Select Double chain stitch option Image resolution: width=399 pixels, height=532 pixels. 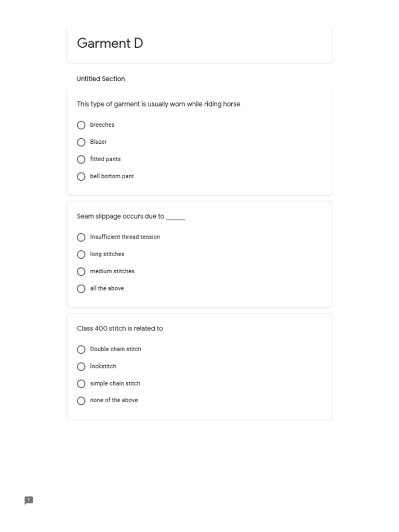pos(81,350)
